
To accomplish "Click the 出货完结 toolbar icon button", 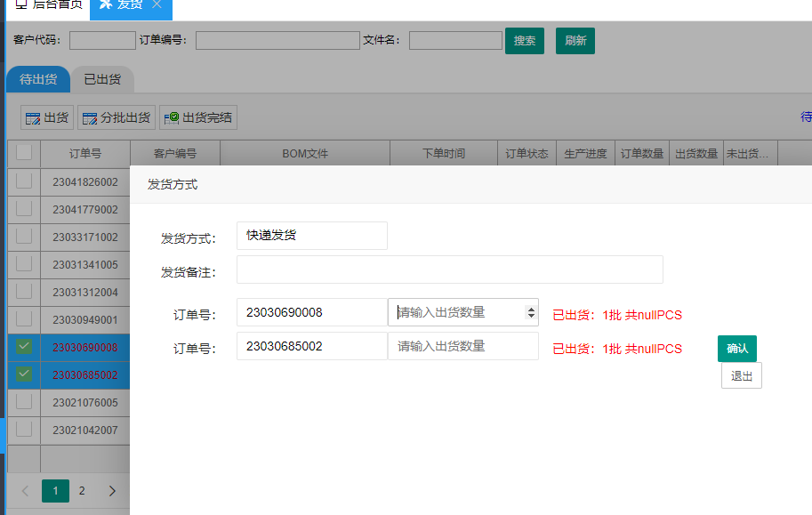I will [197, 117].
